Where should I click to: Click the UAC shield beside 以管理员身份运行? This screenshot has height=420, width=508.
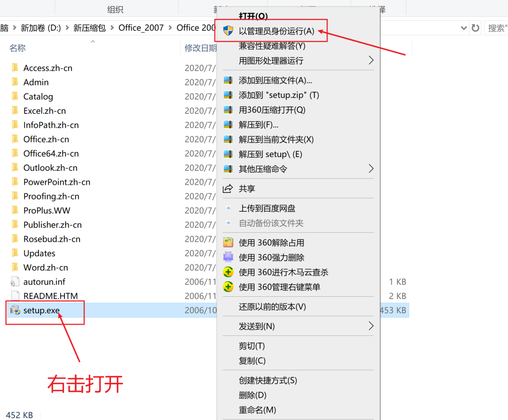(x=228, y=30)
